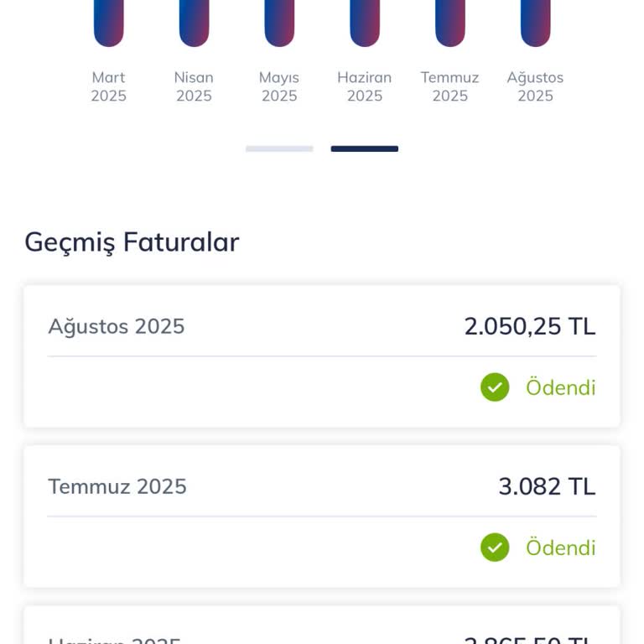Tap the Mart 2025 month label
644x644 pixels.
[x=109, y=86]
